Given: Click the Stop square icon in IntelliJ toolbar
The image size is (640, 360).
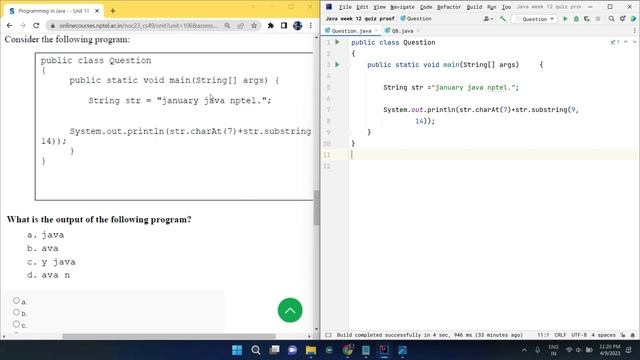Looking at the screenshot, I should 598,19.
